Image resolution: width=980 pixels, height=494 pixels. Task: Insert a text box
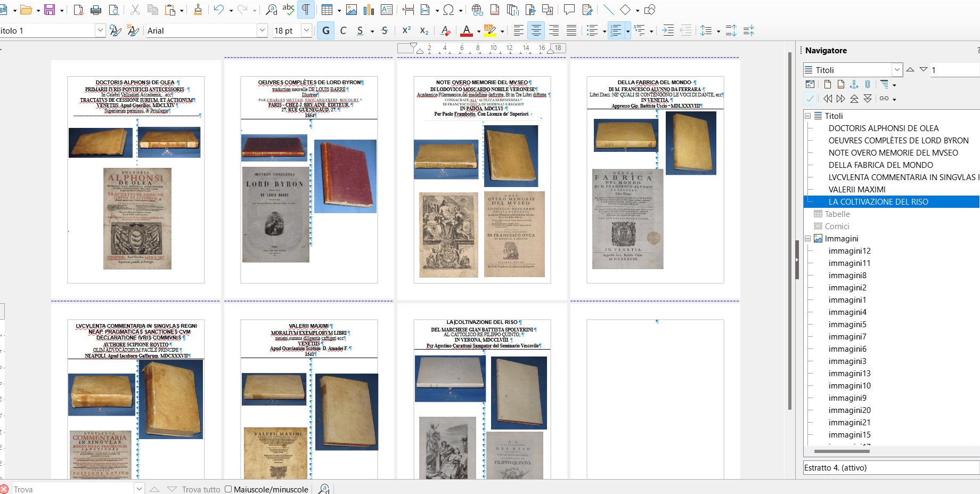click(x=387, y=10)
